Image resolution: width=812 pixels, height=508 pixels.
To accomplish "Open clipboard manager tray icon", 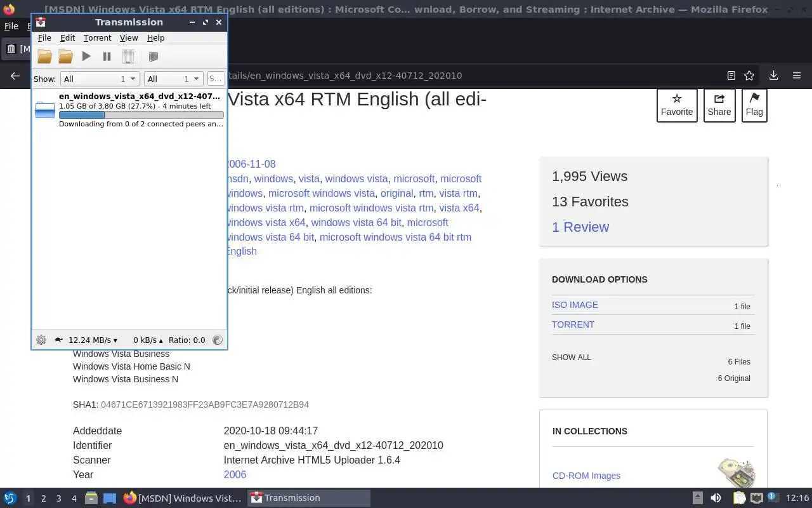I will coord(739,498).
